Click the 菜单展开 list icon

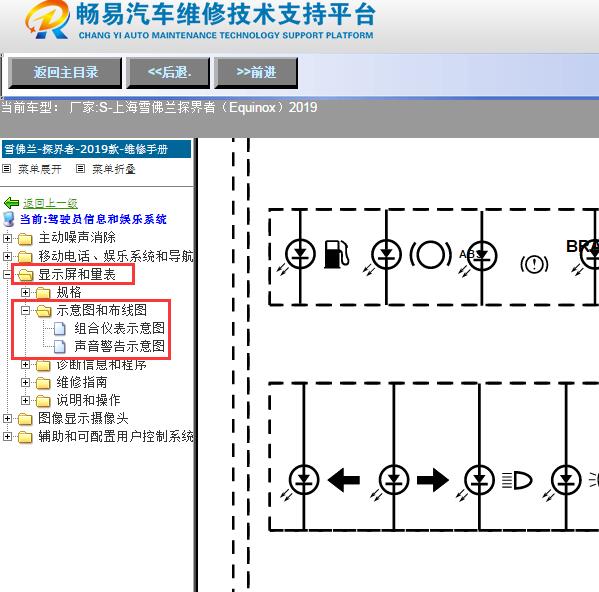tap(6, 168)
